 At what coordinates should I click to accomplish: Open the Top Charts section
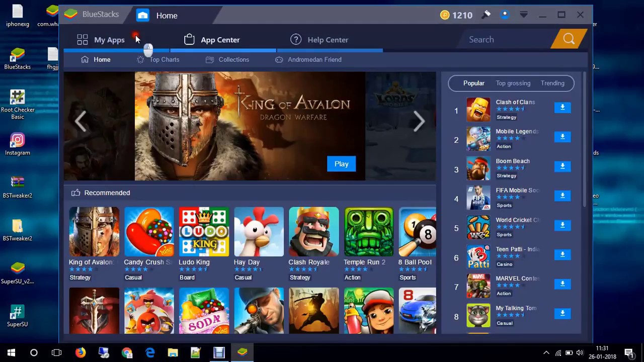click(158, 59)
